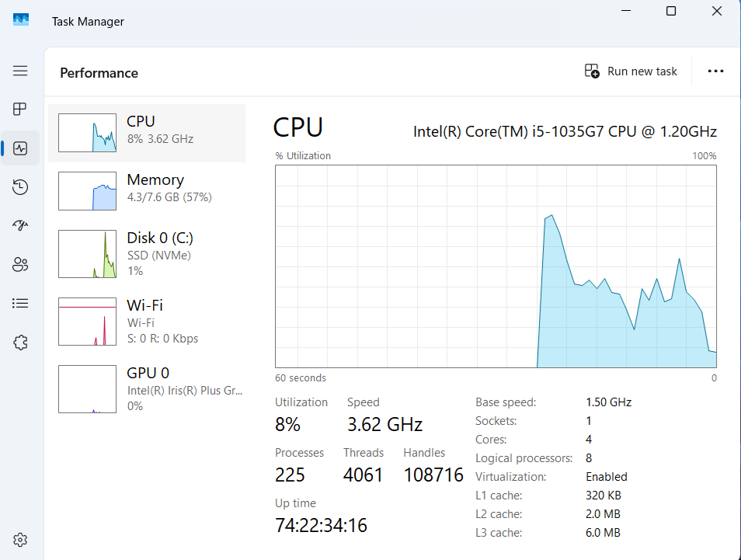Click the CPU utilization graph

496,266
